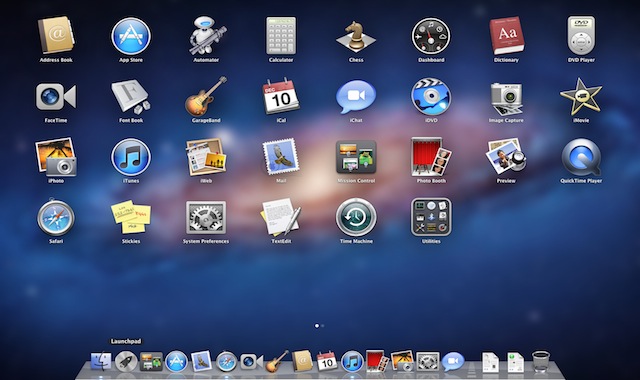Open the Dashboard app
The image size is (640, 380).
(431, 36)
